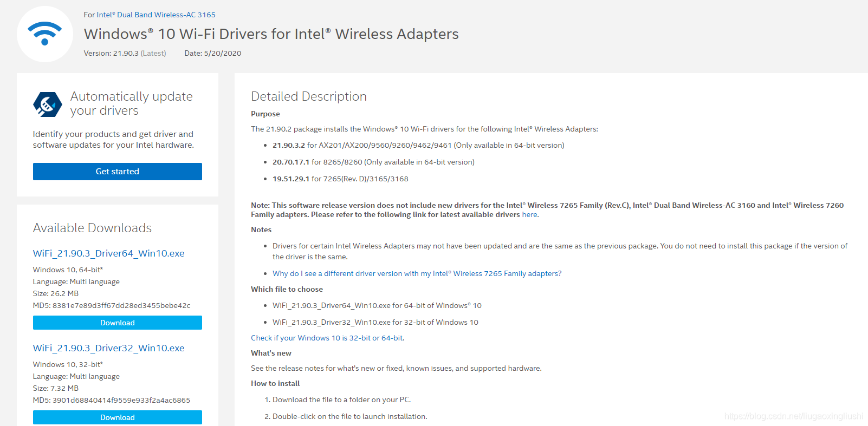Click the MD5 8381e7e89d3ff67dd28ed3455bebe42c text

tap(112, 306)
